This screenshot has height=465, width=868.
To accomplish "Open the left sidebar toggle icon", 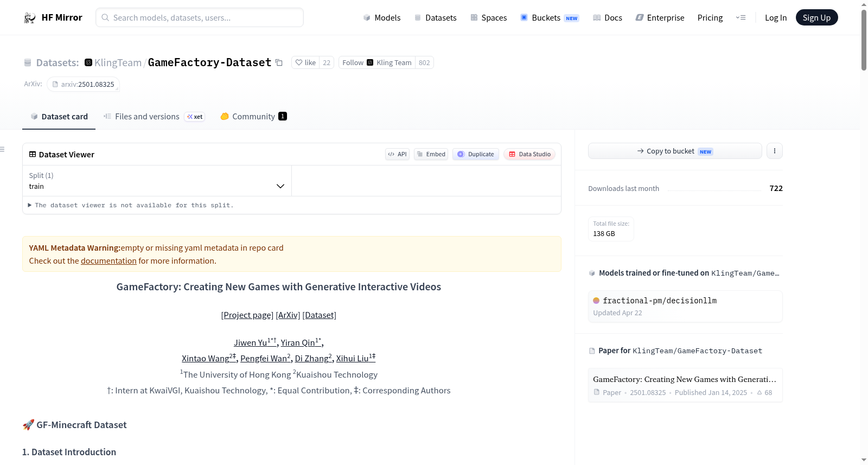I will (2, 149).
